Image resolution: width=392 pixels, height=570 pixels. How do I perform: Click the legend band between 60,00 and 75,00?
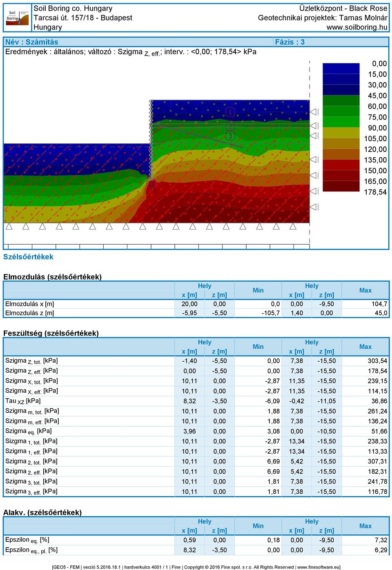coord(341,111)
